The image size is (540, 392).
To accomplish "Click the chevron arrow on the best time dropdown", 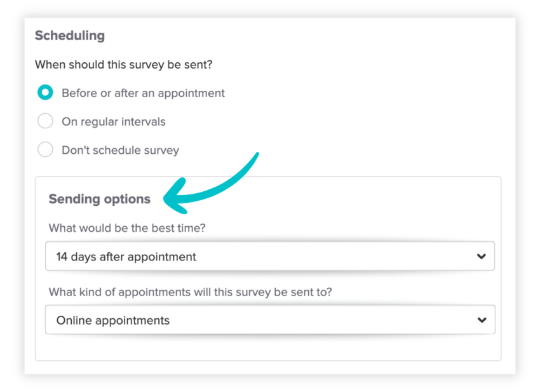I will coord(481,257).
